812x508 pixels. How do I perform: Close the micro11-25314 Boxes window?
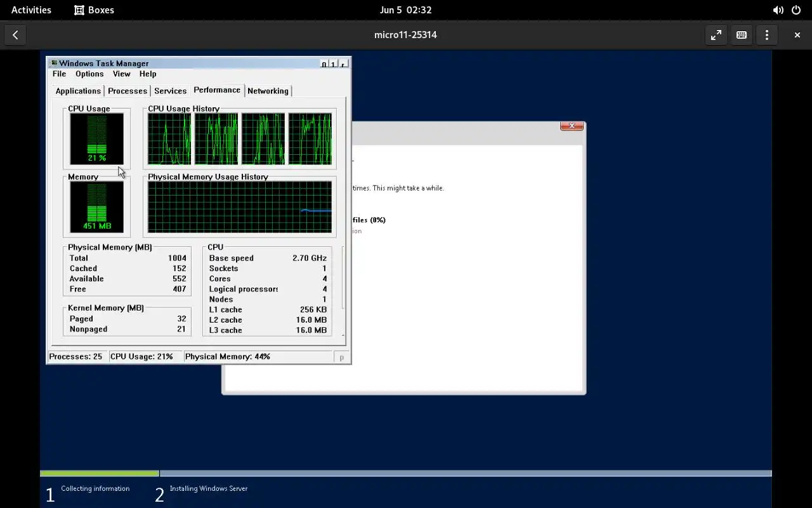coord(797,35)
